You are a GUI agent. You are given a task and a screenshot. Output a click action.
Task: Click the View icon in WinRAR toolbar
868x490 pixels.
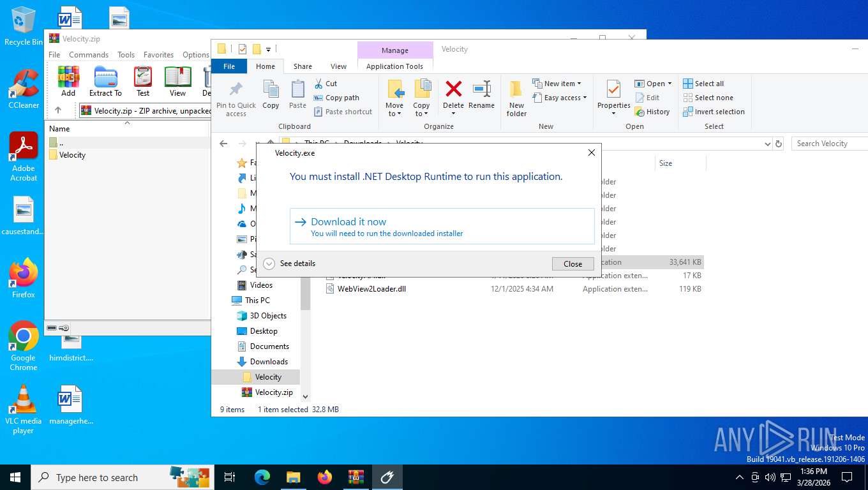(x=177, y=81)
